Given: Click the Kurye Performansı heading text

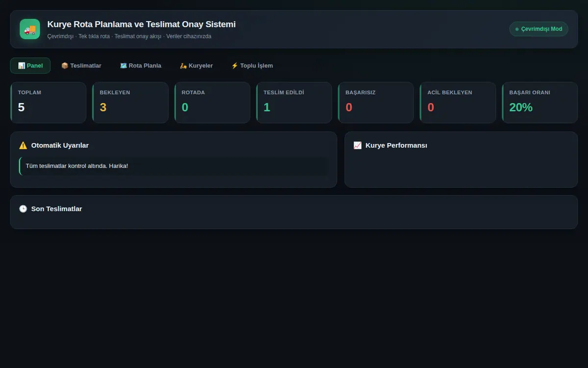Looking at the screenshot, I should pos(396,145).
